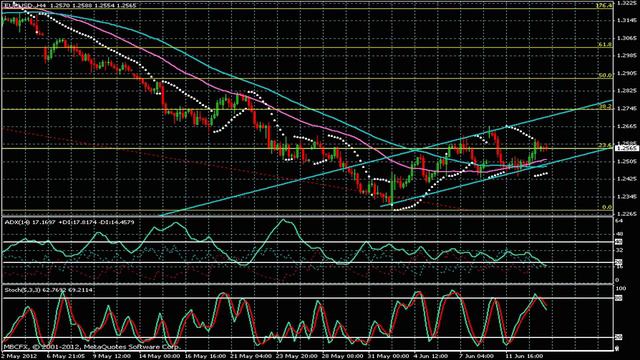The width and height of the screenshot is (640, 360).
Task: Click the 1.2505 price axis label
Action: tap(627, 162)
